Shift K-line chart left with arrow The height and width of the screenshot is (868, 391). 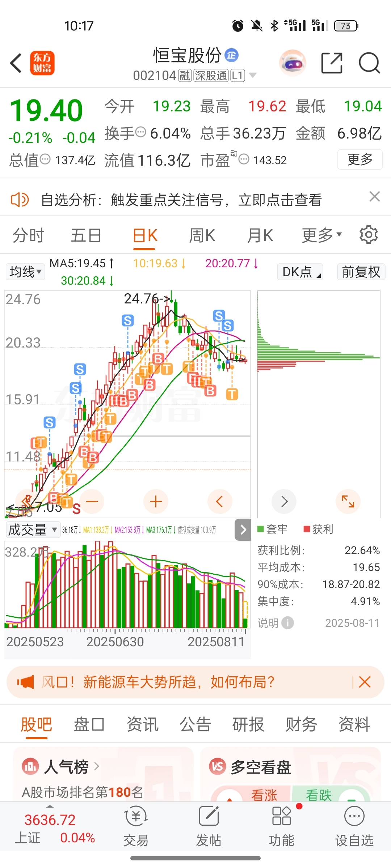click(219, 501)
